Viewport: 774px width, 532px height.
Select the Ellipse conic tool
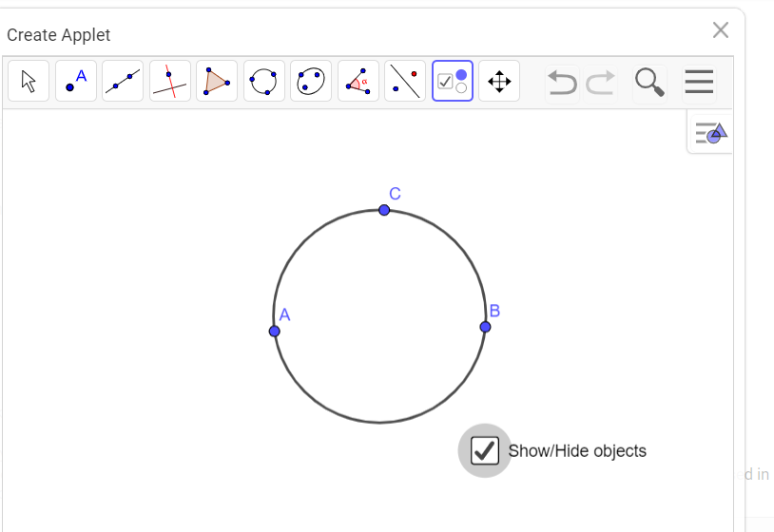tap(311, 81)
